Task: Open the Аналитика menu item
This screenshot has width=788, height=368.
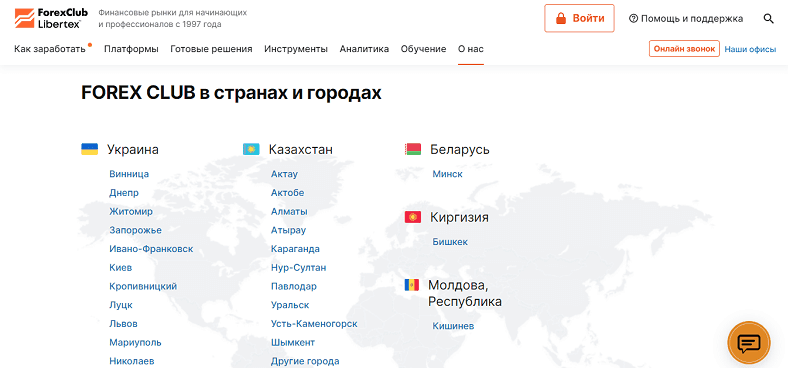Action: click(x=364, y=49)
